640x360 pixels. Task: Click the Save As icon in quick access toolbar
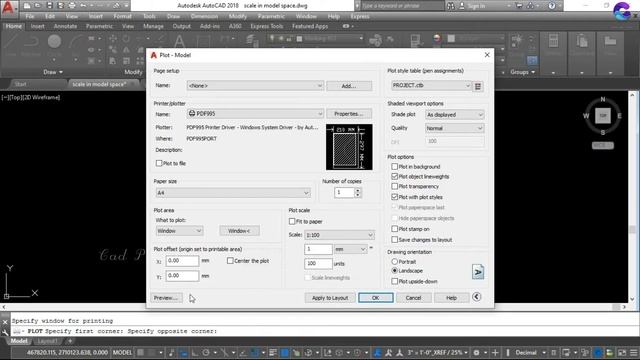click(x=60, y=6)
